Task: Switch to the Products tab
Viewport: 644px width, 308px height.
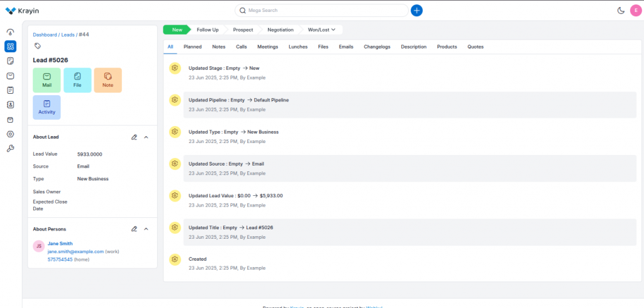Action: 447,47
